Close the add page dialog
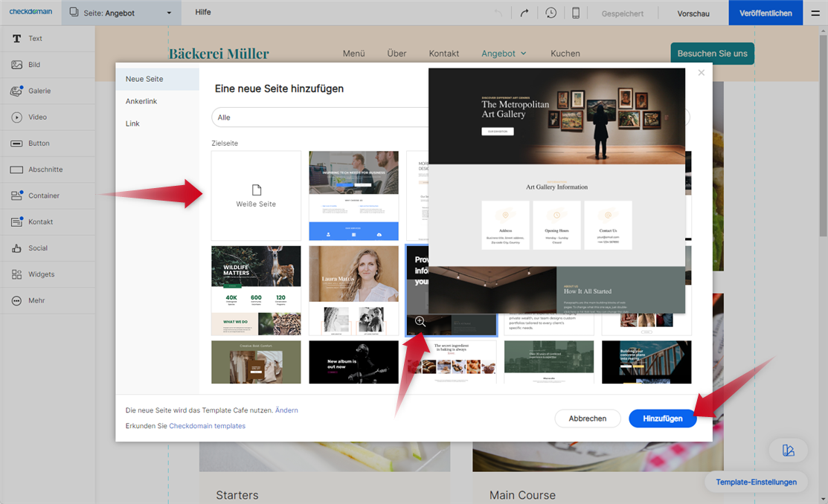 (701, 73)
